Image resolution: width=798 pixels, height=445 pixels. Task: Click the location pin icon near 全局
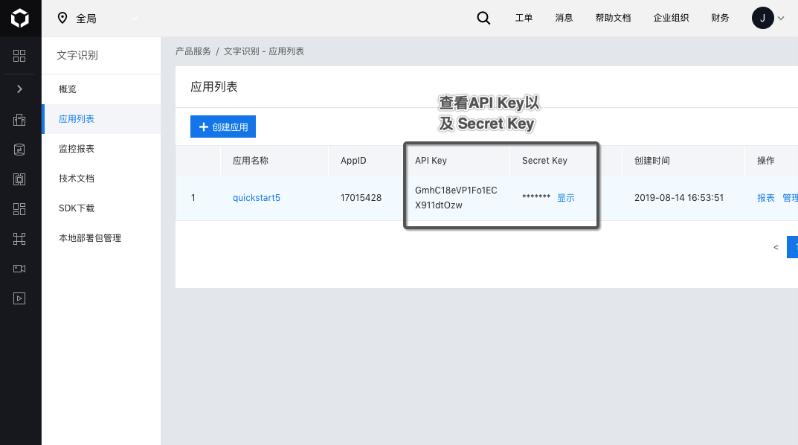pos(62,18)
